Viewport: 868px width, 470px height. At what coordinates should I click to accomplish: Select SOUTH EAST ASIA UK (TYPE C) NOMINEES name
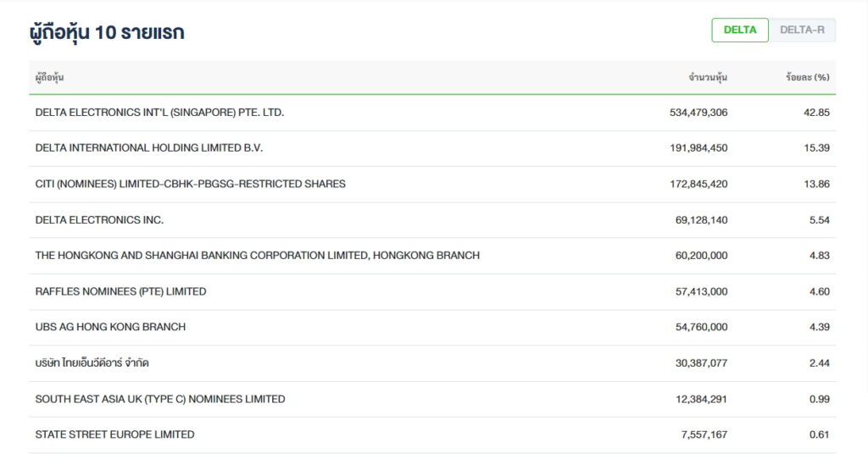[x=160, y=399]
